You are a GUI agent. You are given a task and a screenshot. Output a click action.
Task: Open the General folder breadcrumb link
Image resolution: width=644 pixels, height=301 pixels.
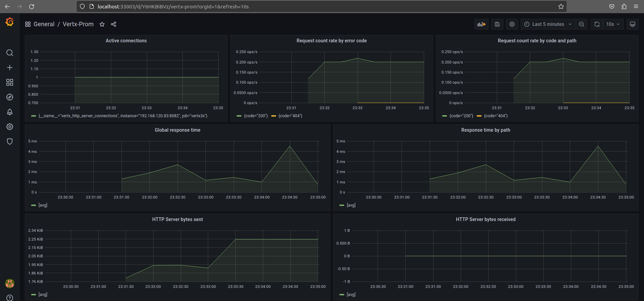pos(44,24)
